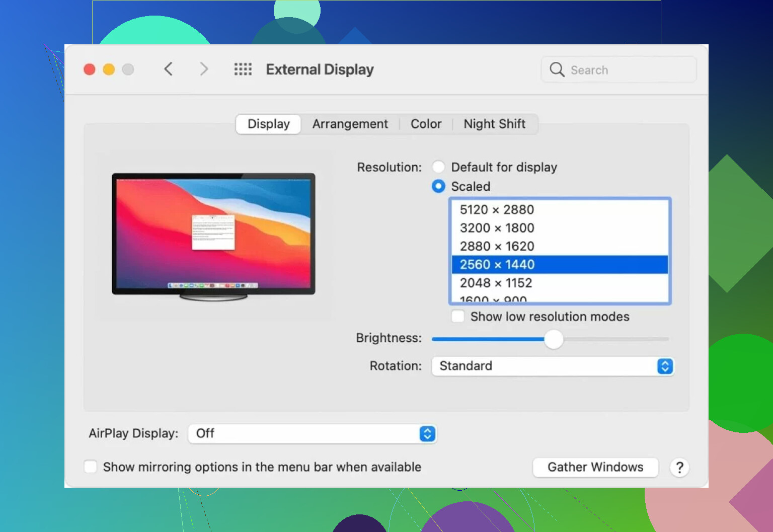Switch to the Night Shift tab
The width and height of the screenshot is (773, 532).
pos(494,124)
